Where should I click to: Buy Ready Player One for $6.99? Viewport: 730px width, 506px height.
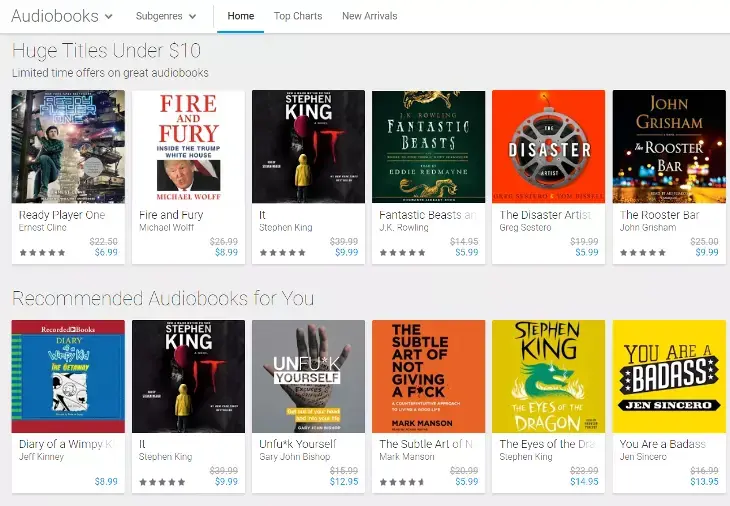(x=106, y=252)
